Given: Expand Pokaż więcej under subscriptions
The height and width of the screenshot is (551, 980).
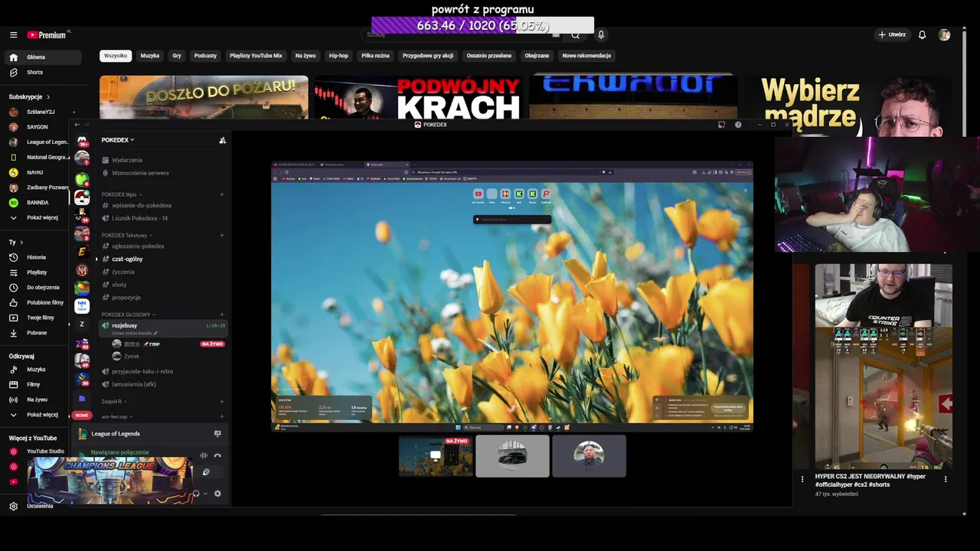Looking at the screenshot, I should [42, 217].
